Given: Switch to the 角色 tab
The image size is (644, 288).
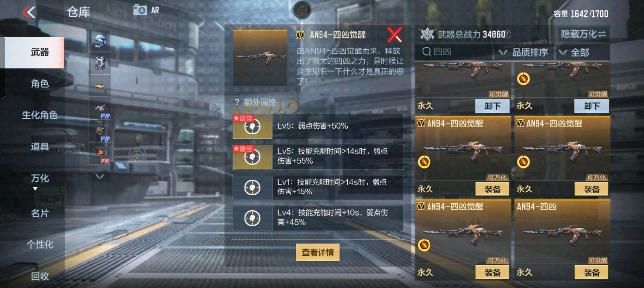Looking at the screenshot, I should point(40,84).
